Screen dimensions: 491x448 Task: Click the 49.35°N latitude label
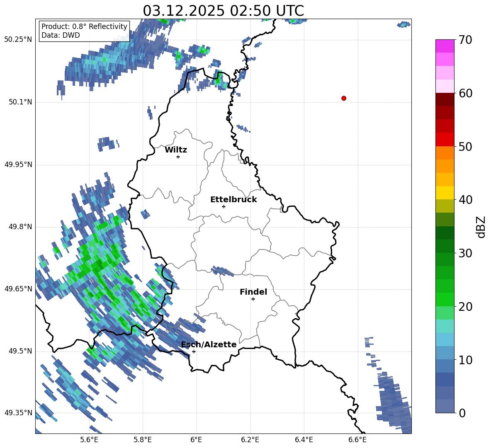(x=18, y=413)
